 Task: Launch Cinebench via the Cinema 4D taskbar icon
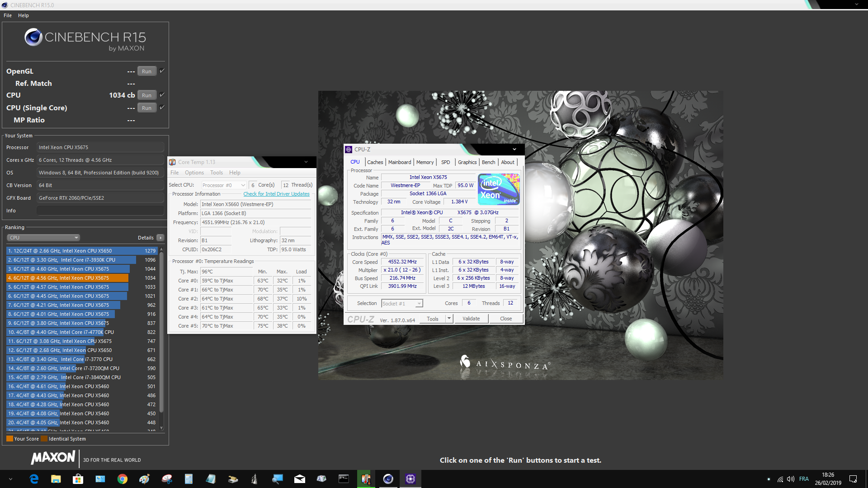[x=388, y=479]
